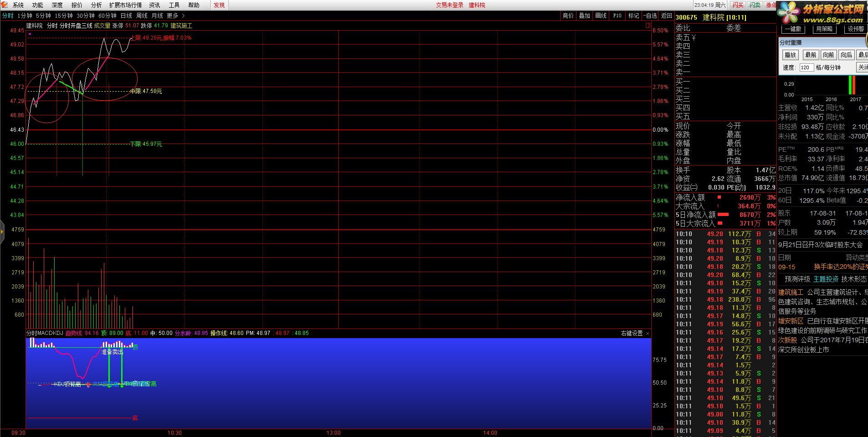The image size is (868, 437).
Task: Open the 技术形态 tab
Action: point(854,279)
